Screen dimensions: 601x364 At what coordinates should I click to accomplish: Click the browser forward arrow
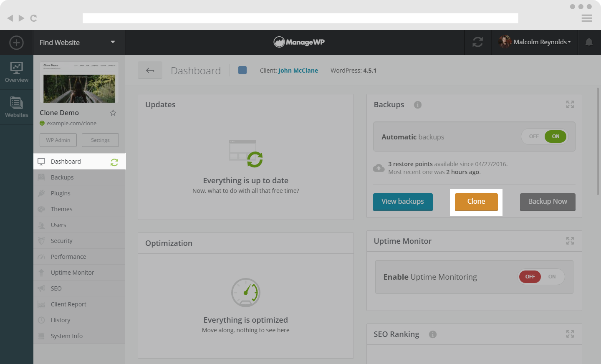point(21,18)
